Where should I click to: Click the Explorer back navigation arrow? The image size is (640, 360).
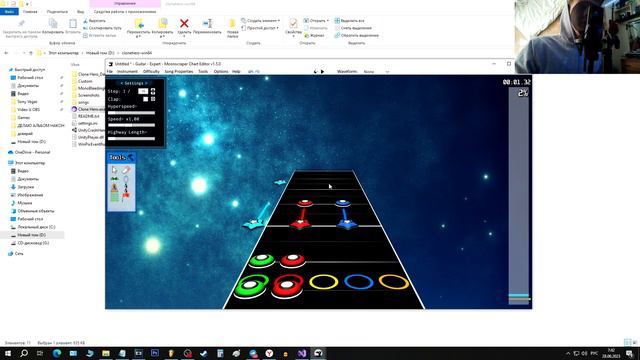click(6, 53)
